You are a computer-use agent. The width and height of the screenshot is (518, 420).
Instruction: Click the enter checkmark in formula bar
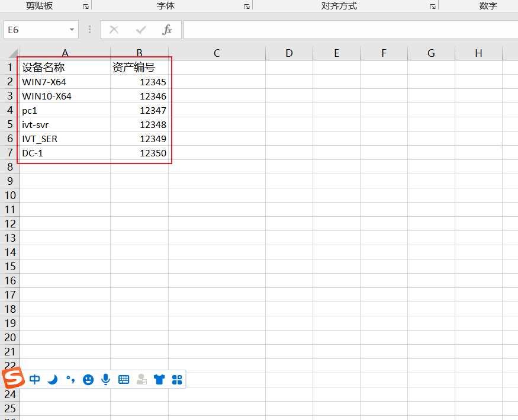click(141, 30)
